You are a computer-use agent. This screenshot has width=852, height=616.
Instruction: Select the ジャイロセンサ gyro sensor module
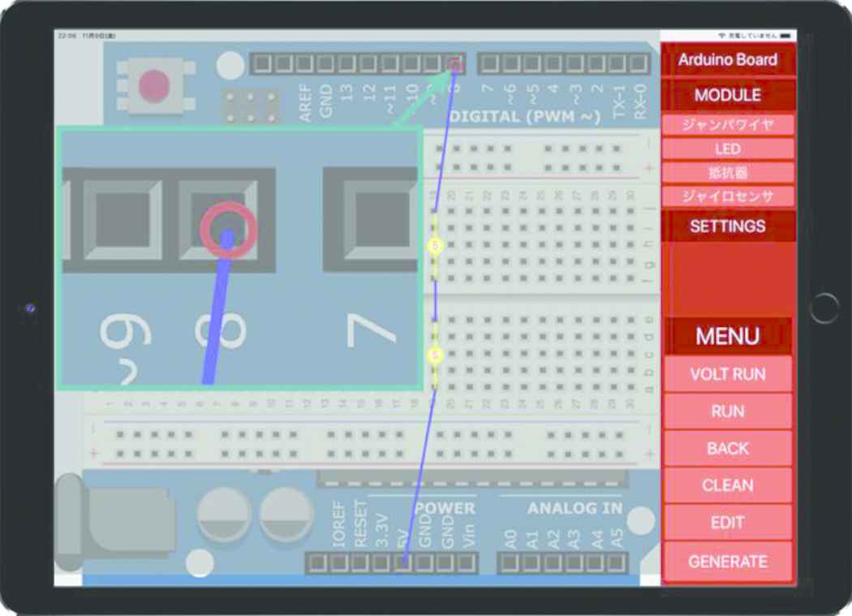point(728,196)
